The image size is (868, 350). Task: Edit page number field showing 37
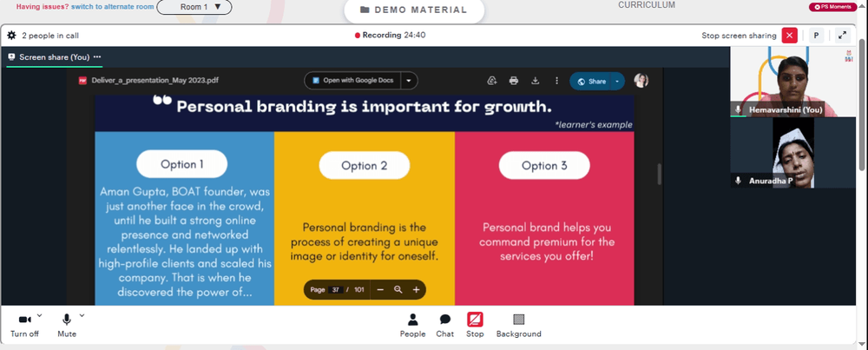pyautogui.click(x=335, y=289)
